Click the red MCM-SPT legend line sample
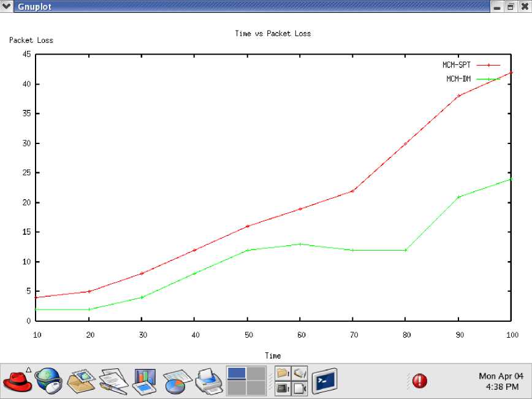Viewport: 532px width, 399px height. tap(488, 65)
